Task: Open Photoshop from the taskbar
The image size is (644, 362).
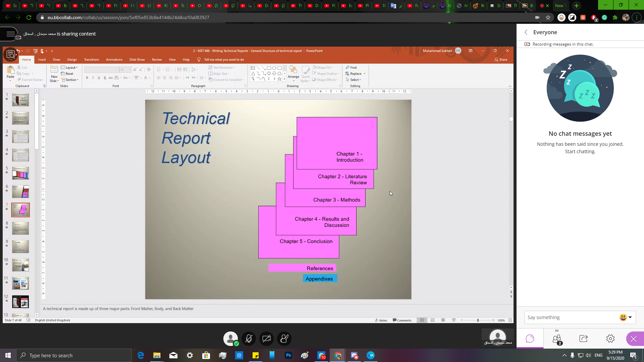Action: click(288, 355)
